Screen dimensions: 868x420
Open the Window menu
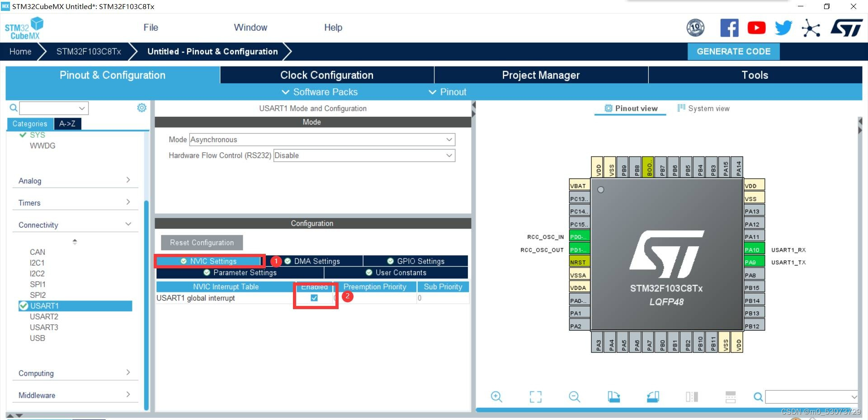pos(250,28)
